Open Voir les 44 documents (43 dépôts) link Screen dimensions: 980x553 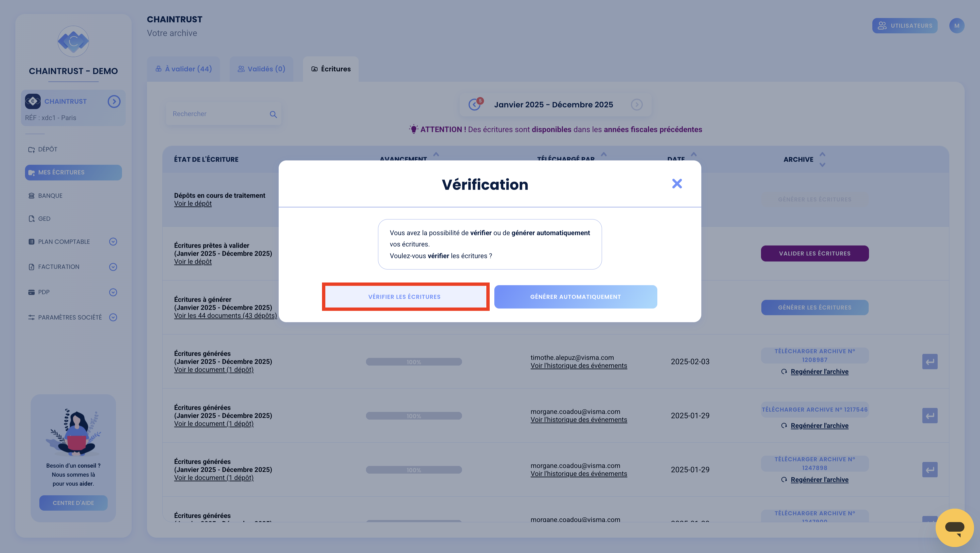coord(225,316)
